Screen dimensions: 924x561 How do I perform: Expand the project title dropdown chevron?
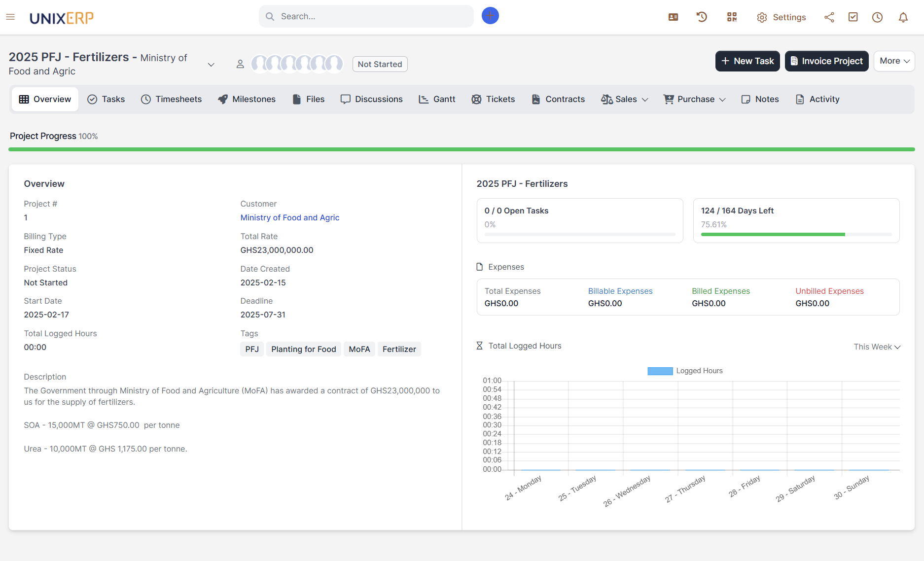click(x=211, y=65)
